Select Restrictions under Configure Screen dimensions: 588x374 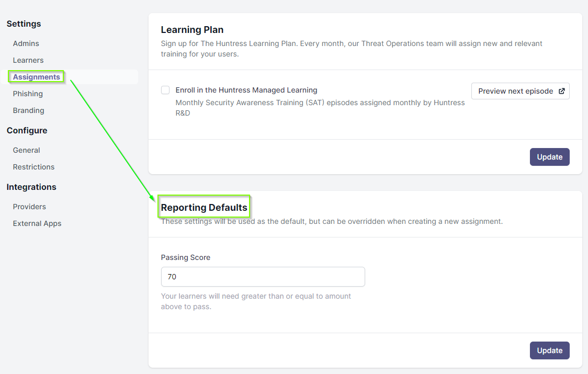(34, 167)
